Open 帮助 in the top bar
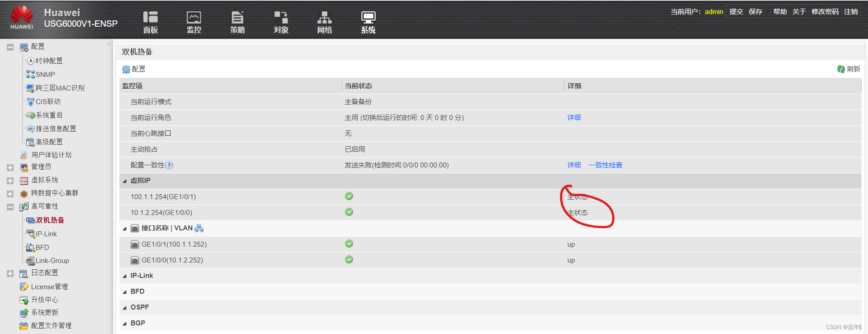This screenshot has height=334, width=868. [x=780, y=12]
